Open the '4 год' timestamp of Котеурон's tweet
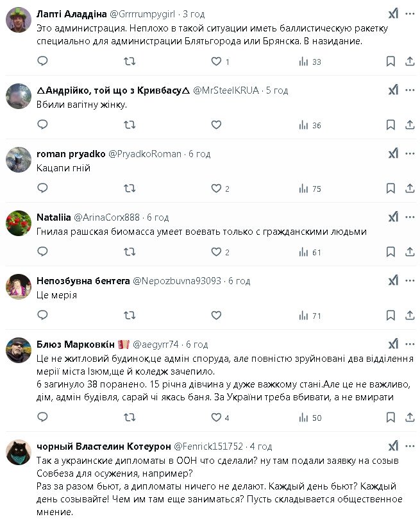Viewport: 420px width, 519px height. tap(260, 446)
